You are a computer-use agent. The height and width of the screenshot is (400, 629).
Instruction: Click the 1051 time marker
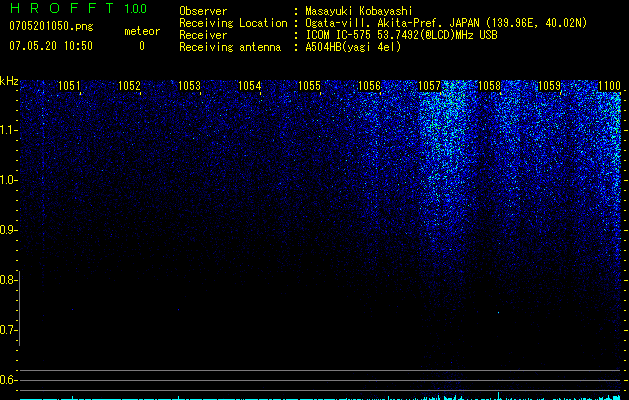pos(69,86)
